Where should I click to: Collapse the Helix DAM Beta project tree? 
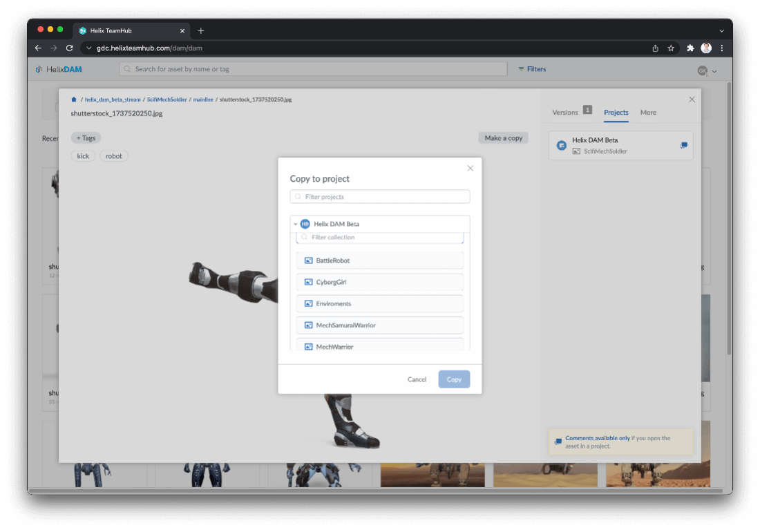click(296, 224)
